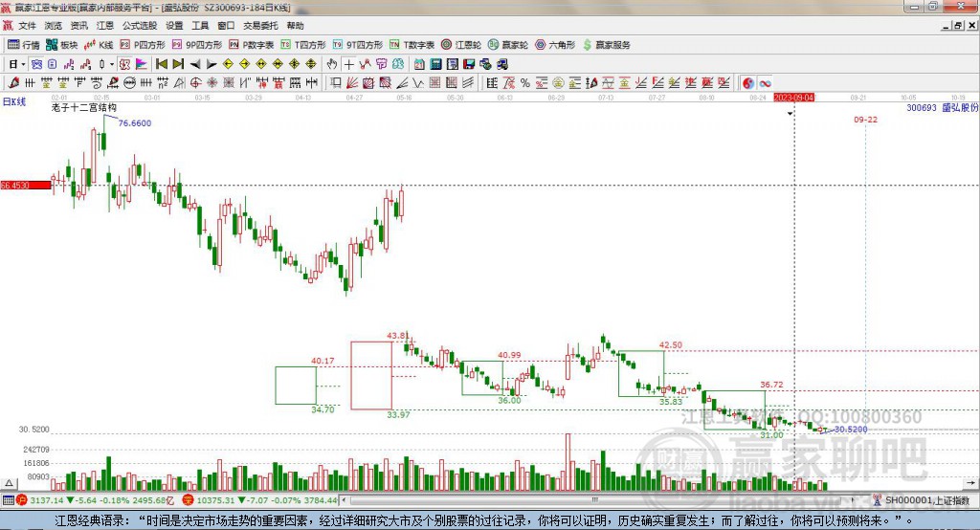Select the percent (%) drawing tool
Viewport: 980px width, 530px height.
[525, 82]
